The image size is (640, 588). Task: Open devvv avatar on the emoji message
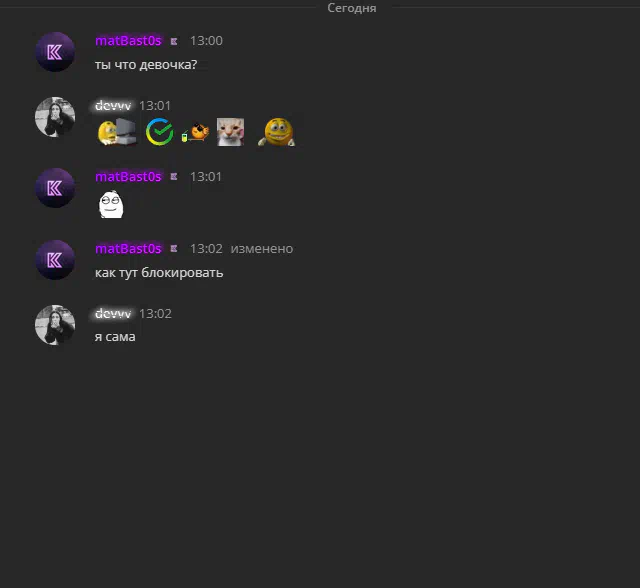click(55, 117)
